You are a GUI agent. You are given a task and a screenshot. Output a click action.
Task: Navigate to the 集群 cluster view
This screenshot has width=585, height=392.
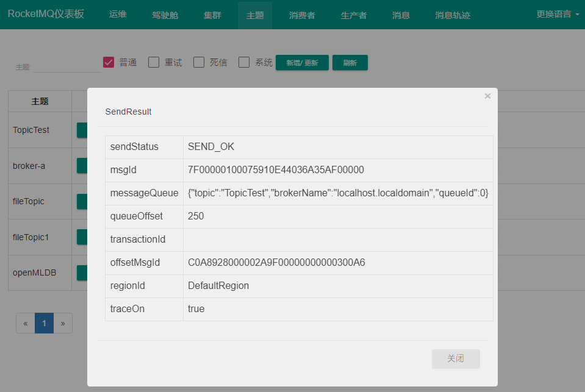pyautogui.click(x=212, y=15)
